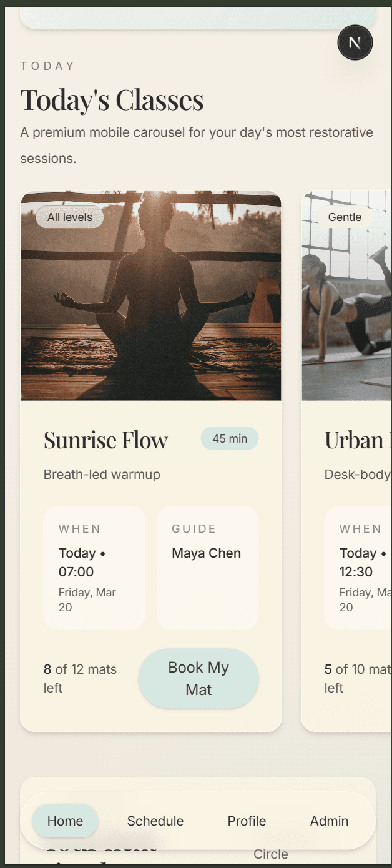Tap the Home tab in bottom navigation
This screenshot has height=868, width=392.
click(65, 821)
